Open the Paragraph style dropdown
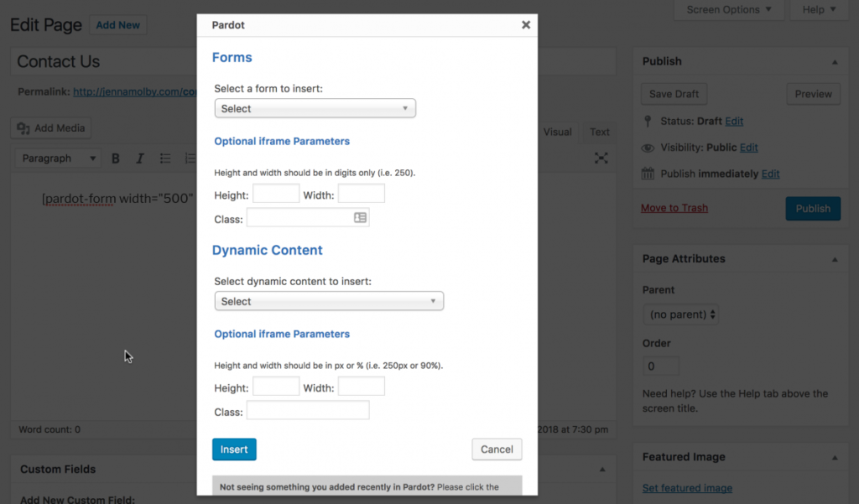 point(56,158)
